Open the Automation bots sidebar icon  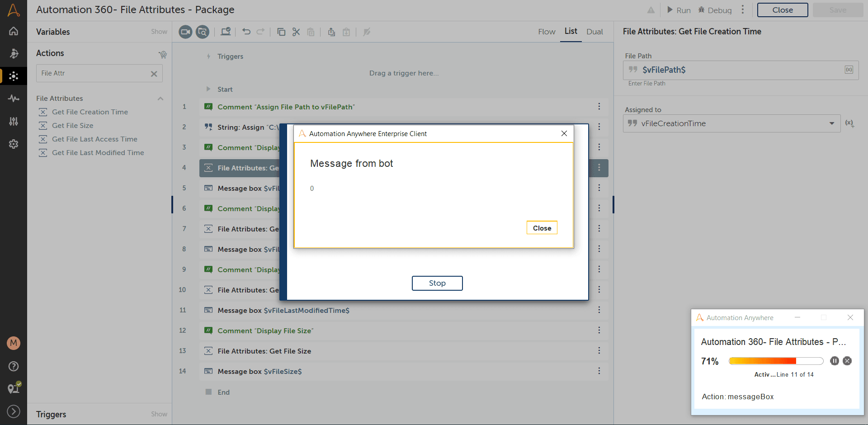point(14,53)
